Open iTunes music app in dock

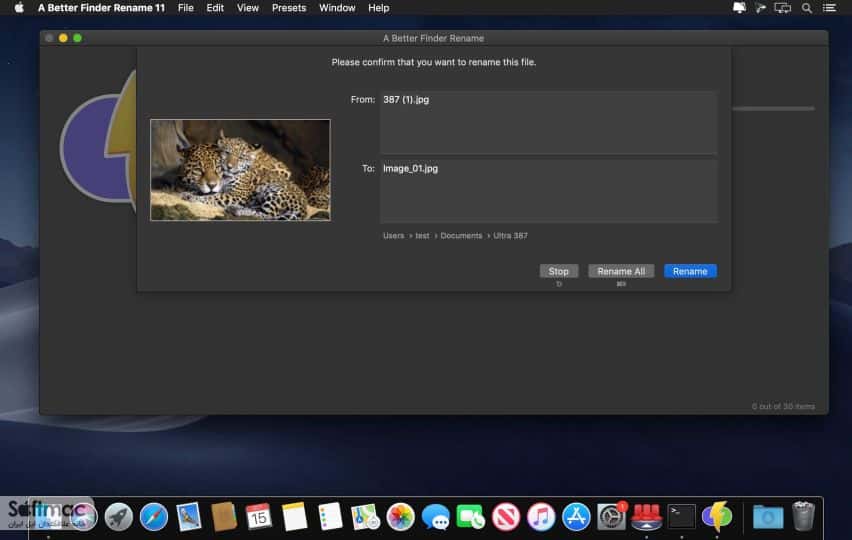pyautogui.click(x=541, y=517)
